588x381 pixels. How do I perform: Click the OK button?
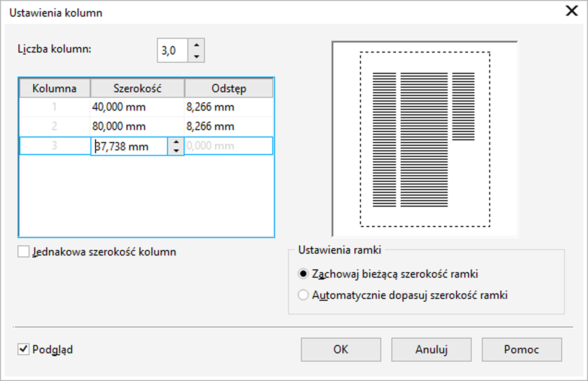[341, 349]
